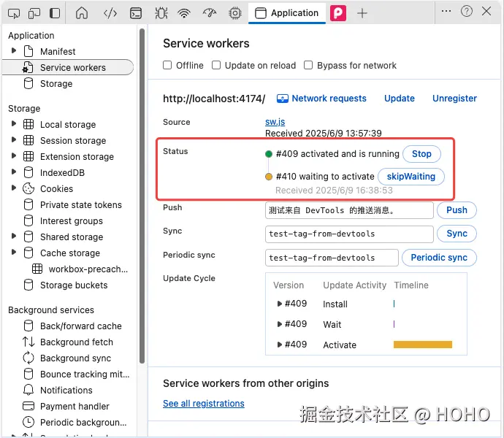Open Network requests link
The height and width of the screenshot is (438, 504).
pyautogui.click(x=321, y=99)
